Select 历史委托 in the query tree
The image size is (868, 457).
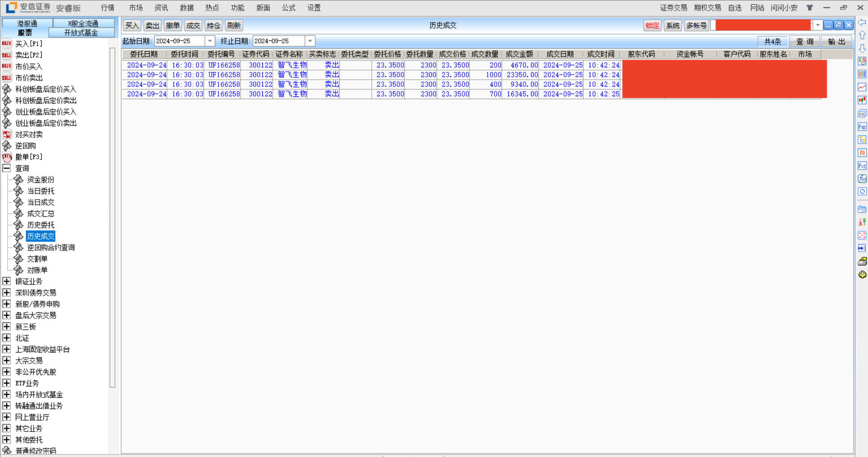(41, 225)
